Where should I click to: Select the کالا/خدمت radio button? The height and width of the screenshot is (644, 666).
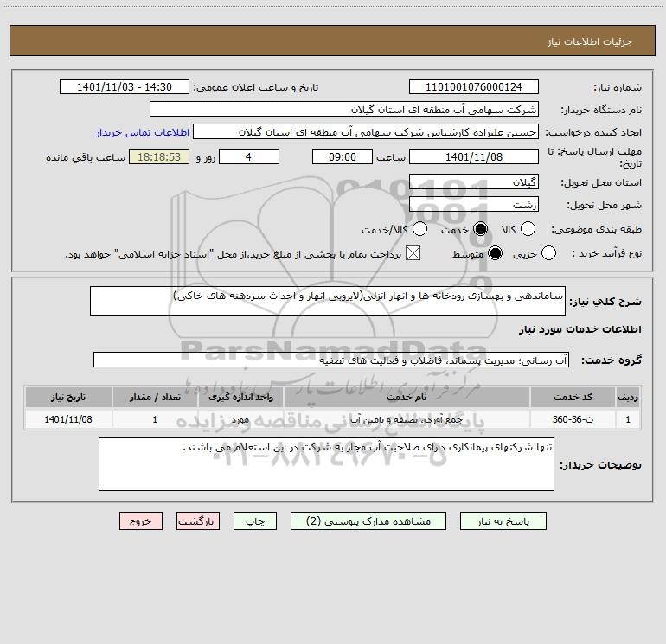click(x=419, y=229)
